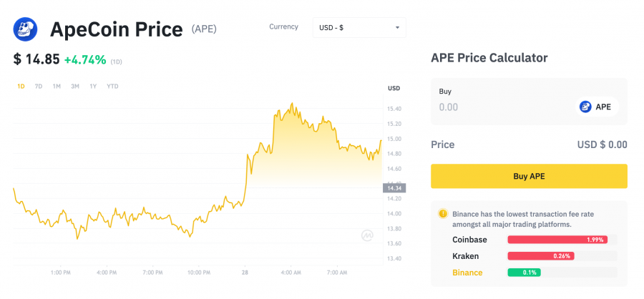Click the APE Price Calculator heading
Image resolution: width=644 pixels, height=299 pixels.
click(x=489, y=58)
